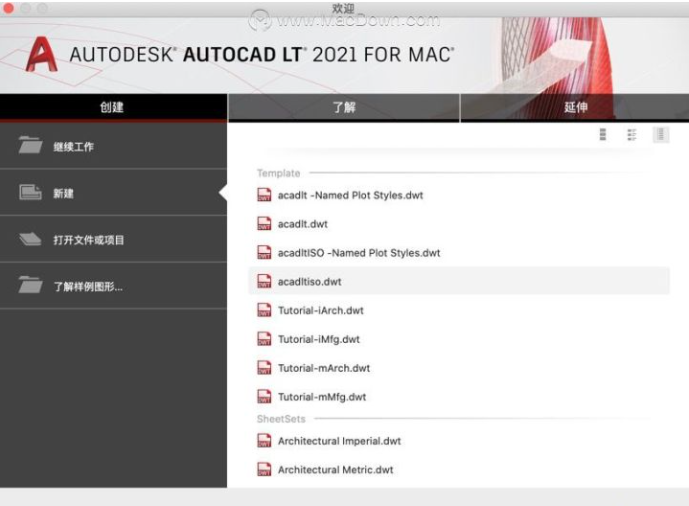Click the DWT icon beside Tutorial-iMfg.dwt
This screenshot has height=506, width=689.
coord(264,339)
